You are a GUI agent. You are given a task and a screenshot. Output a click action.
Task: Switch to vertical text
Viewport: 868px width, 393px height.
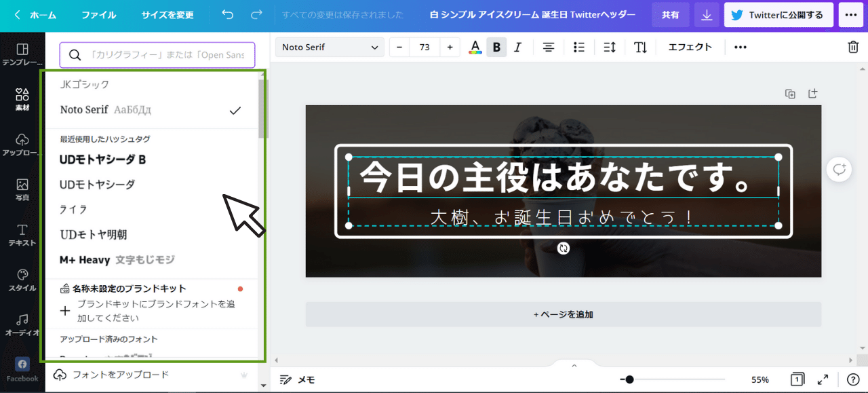click(x=641, y=47)
